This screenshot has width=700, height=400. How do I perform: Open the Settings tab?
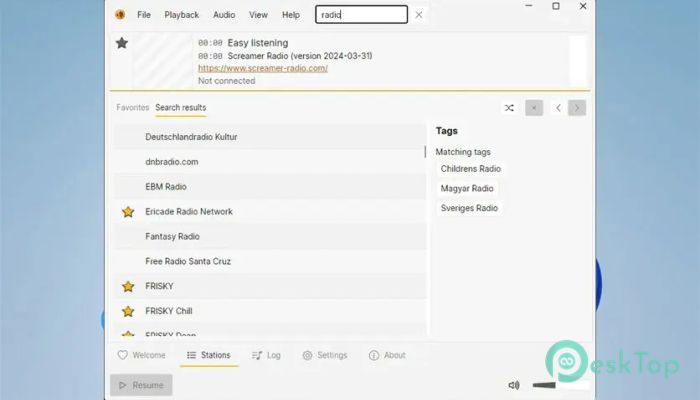(x=325, y=355)
